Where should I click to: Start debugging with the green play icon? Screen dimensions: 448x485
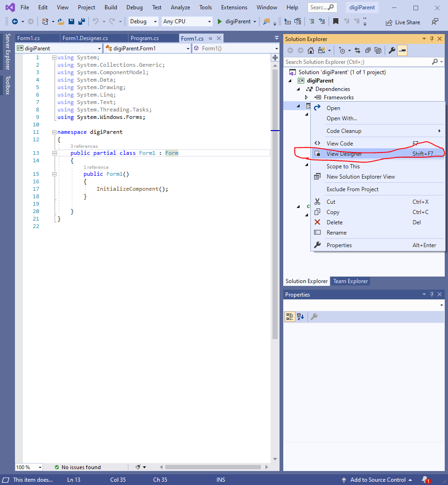219,21
